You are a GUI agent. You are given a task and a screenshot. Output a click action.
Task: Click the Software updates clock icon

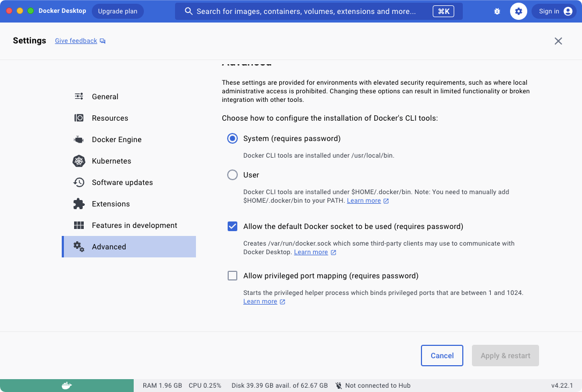coord(79,182)
